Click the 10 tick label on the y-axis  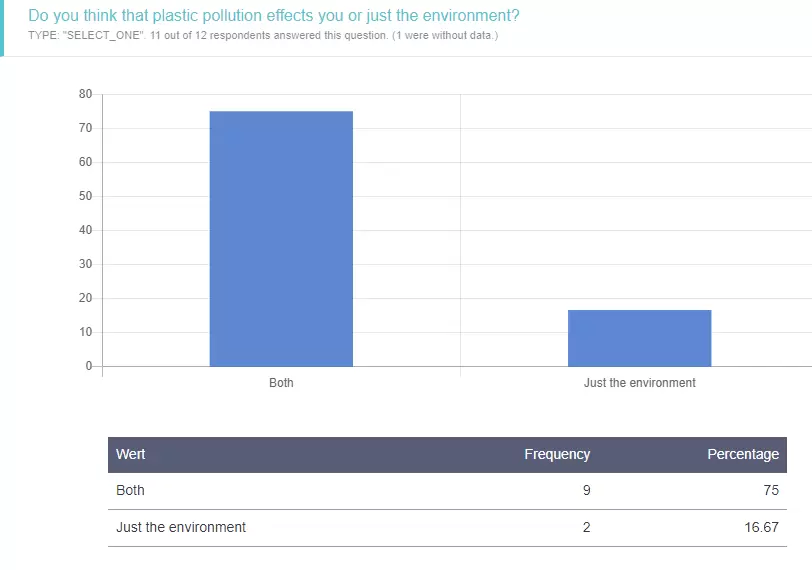click(84, 332)
